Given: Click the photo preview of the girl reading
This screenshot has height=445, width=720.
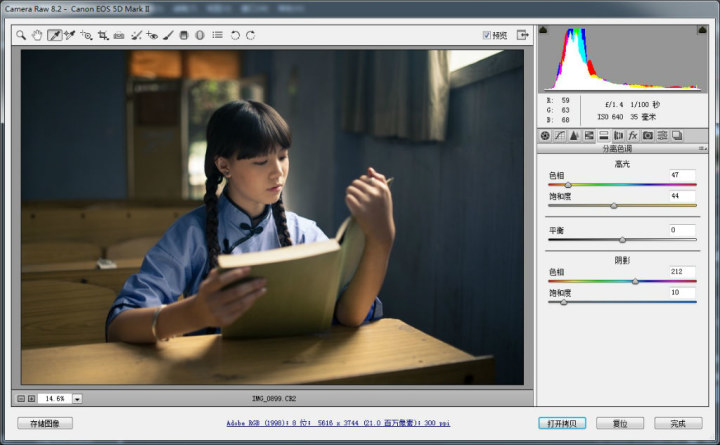Looking at the screenshot, I should tap(272, 217).
